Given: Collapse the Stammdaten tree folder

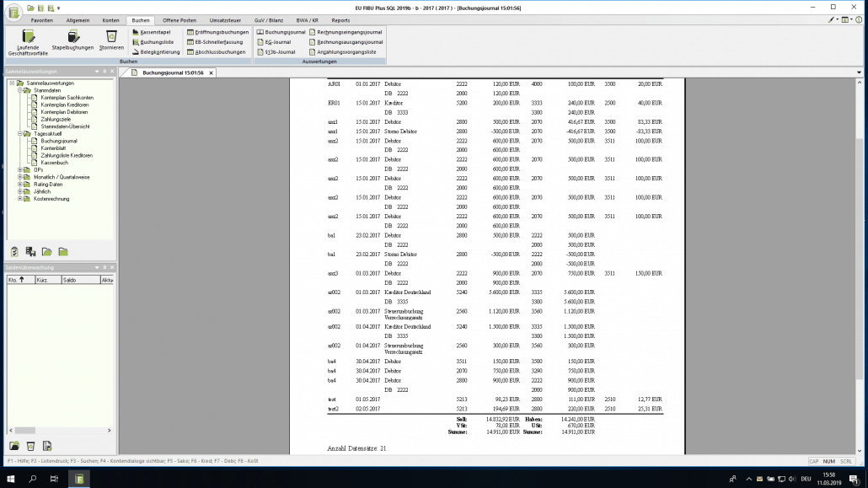Looking at the screenshot, I should pos(20,90).
